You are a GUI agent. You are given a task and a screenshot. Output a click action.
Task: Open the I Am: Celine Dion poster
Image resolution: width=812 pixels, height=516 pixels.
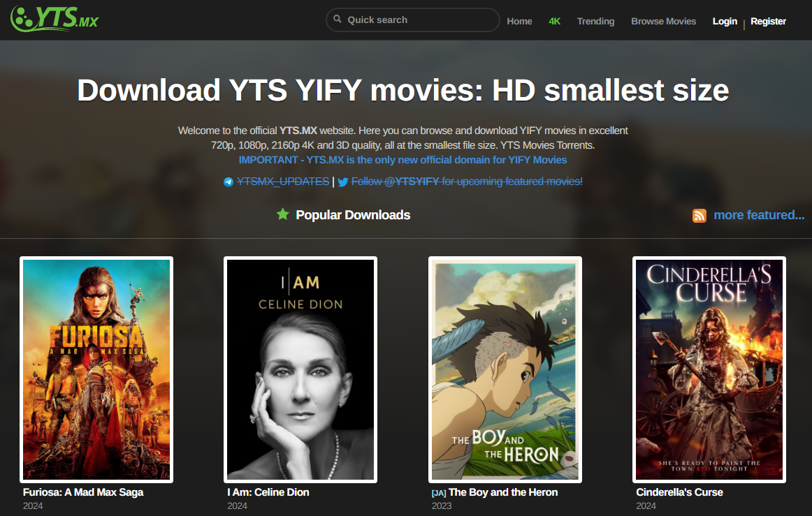pos(300,369)
